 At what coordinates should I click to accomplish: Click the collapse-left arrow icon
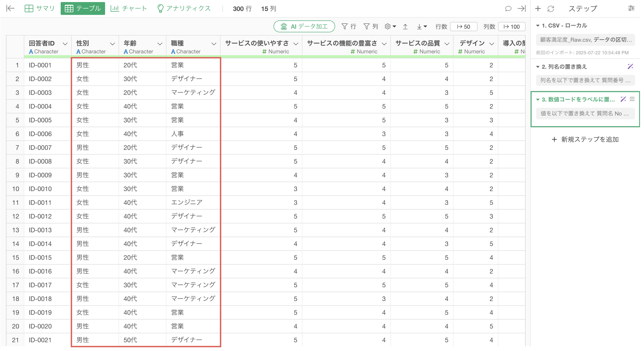[10, 9]
